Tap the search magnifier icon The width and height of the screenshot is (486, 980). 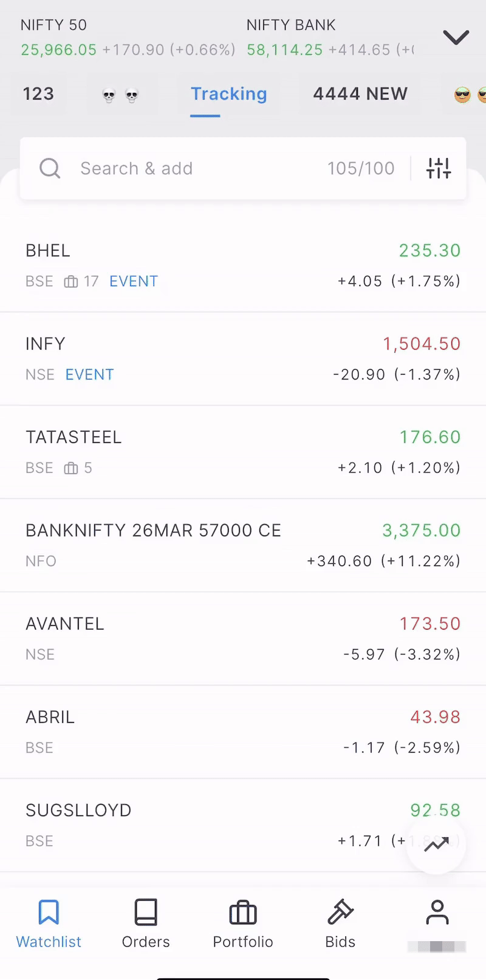[50, 168]
